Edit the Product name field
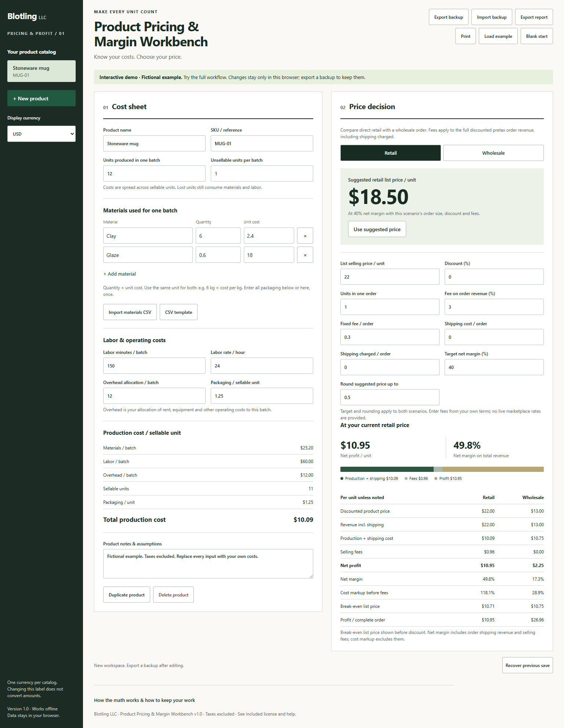This screenshot has width=564, height=728. point(154,143)
